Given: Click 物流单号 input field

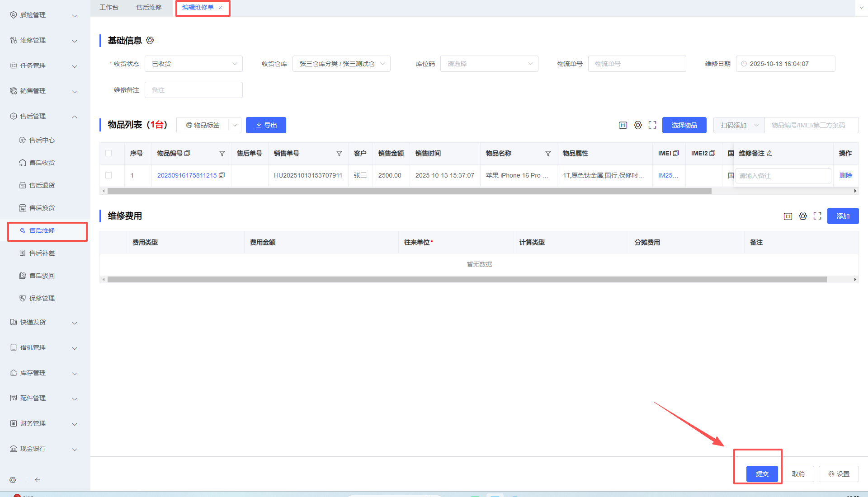Looking at the screenshot, I should click(x=637, y=64).
